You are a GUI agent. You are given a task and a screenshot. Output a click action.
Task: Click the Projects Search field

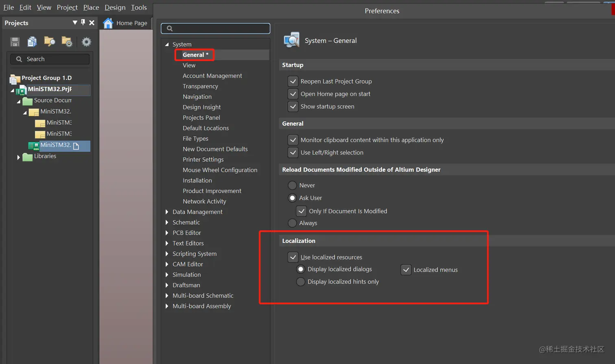[x=50, y=59]
